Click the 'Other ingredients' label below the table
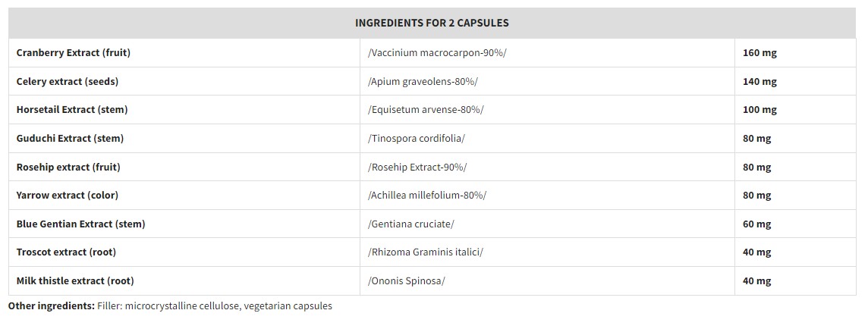 point(51,306)
